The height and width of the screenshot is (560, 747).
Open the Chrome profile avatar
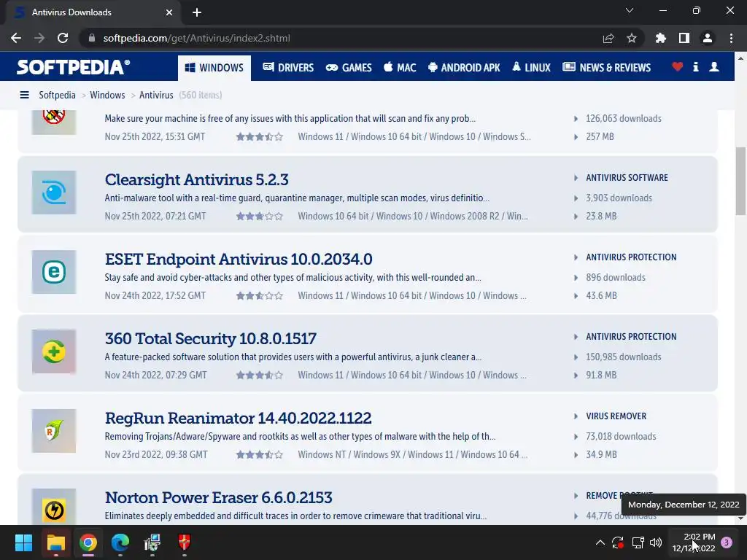coord(708,38)
